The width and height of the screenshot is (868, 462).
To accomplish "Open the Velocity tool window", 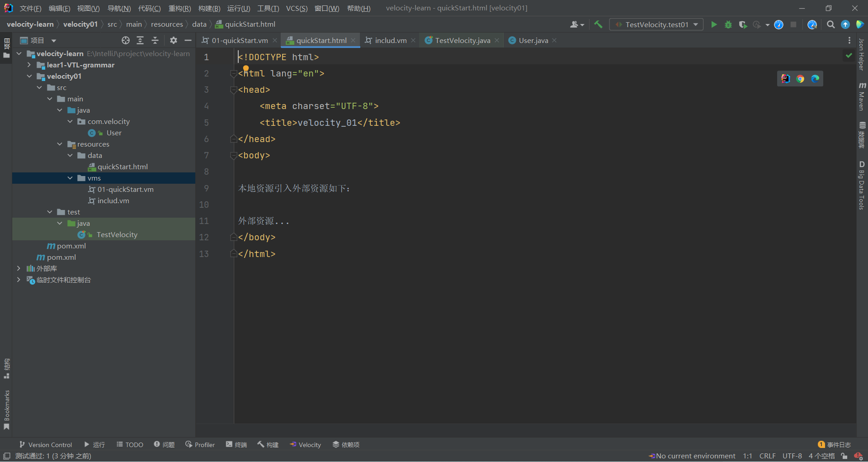I will point(306,445).
